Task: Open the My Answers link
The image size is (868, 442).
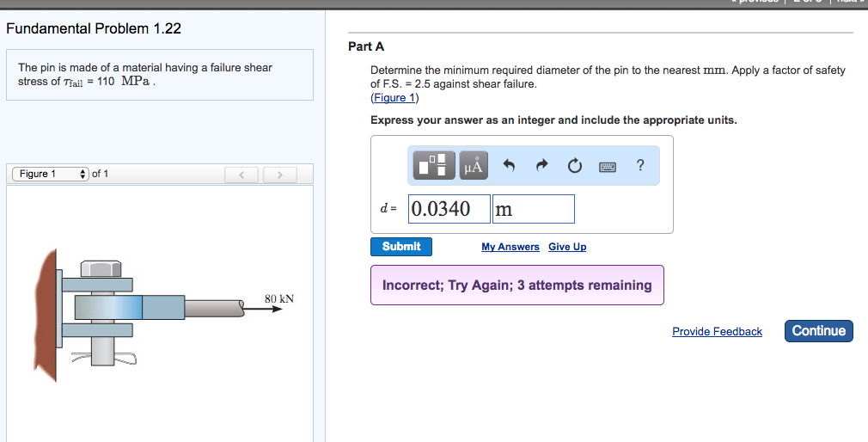Action: 510,247
